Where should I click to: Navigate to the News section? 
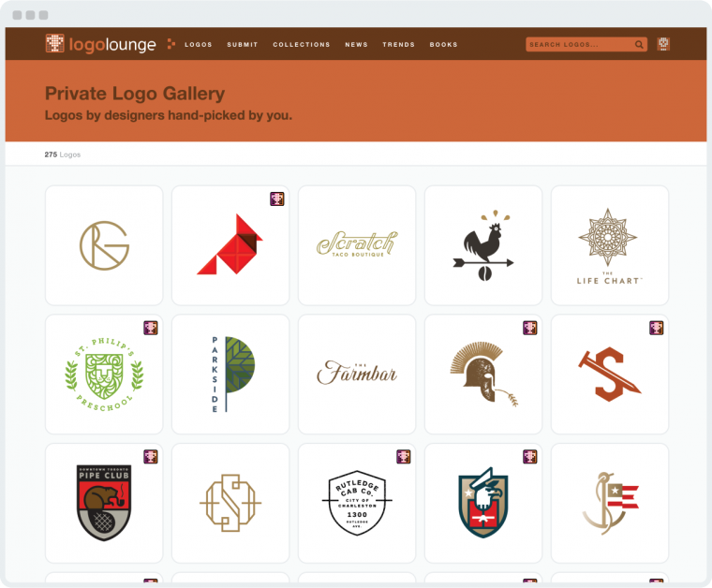click(x=356, y=45)
